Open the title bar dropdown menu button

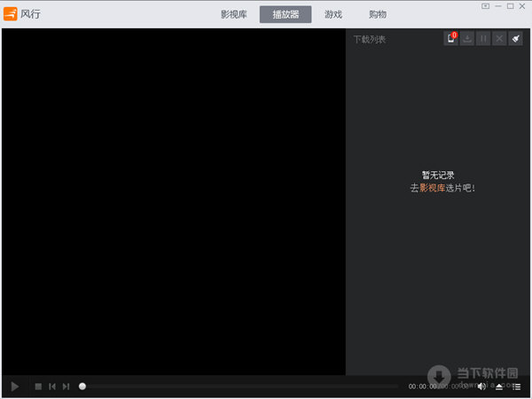[x=486, y=6]
